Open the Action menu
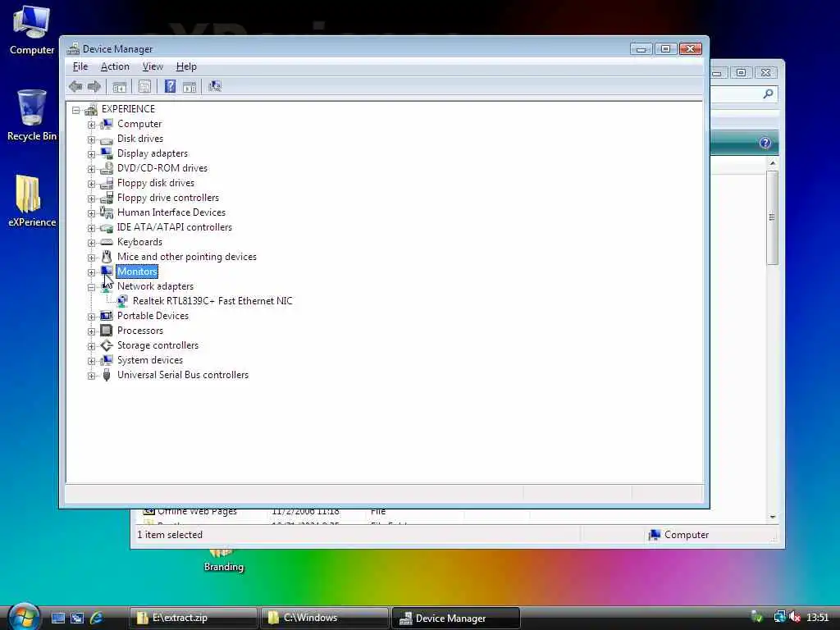 pos(115,66)
